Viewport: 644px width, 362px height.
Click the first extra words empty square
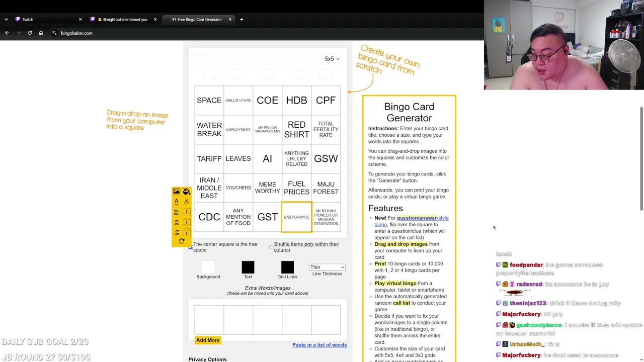[x=209, y=320]
